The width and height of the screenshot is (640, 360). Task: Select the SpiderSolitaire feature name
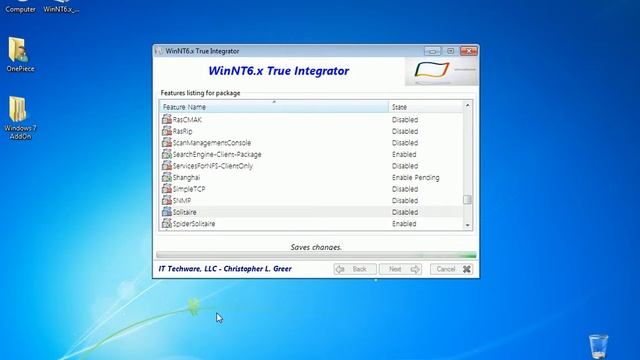pos(194,224)
